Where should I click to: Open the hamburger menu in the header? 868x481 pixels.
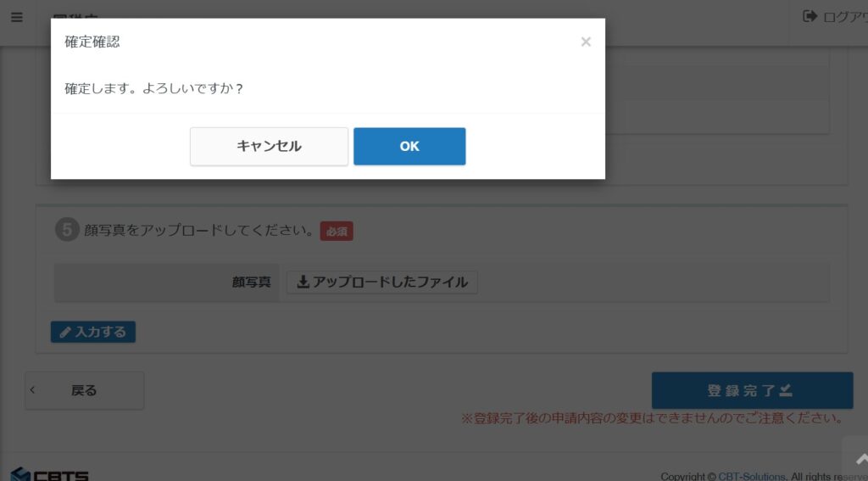pos(17,17)
